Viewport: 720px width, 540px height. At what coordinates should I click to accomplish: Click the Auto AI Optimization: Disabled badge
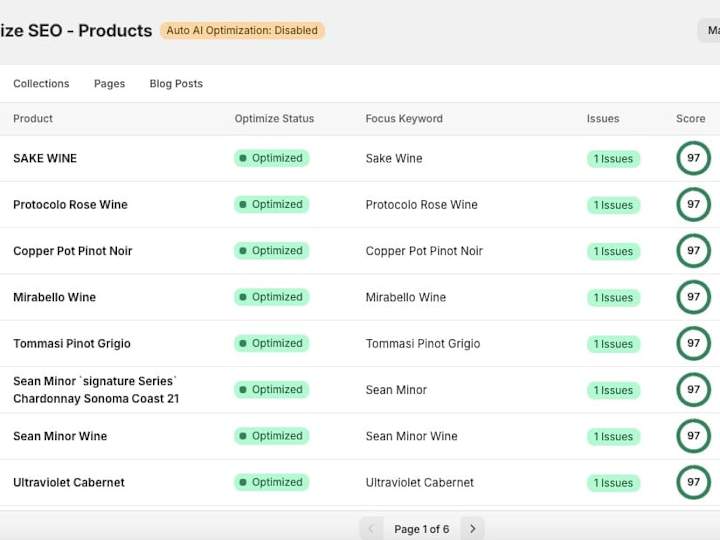click(242, 30)
